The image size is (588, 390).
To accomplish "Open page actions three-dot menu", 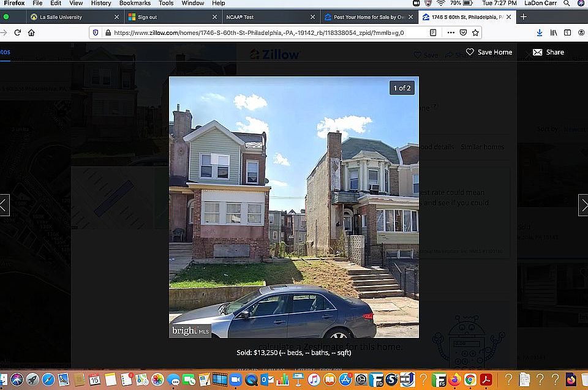I will 451,32.
